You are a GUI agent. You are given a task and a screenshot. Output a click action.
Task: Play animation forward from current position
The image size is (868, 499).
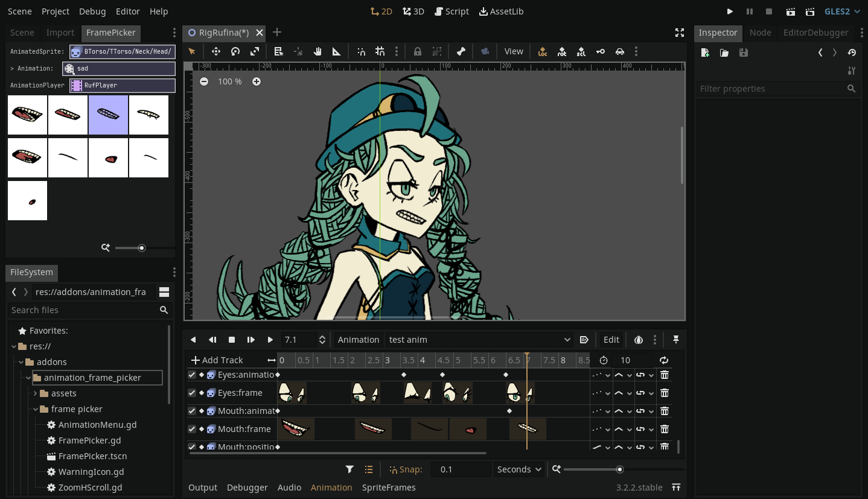click(x=270, y=340)
